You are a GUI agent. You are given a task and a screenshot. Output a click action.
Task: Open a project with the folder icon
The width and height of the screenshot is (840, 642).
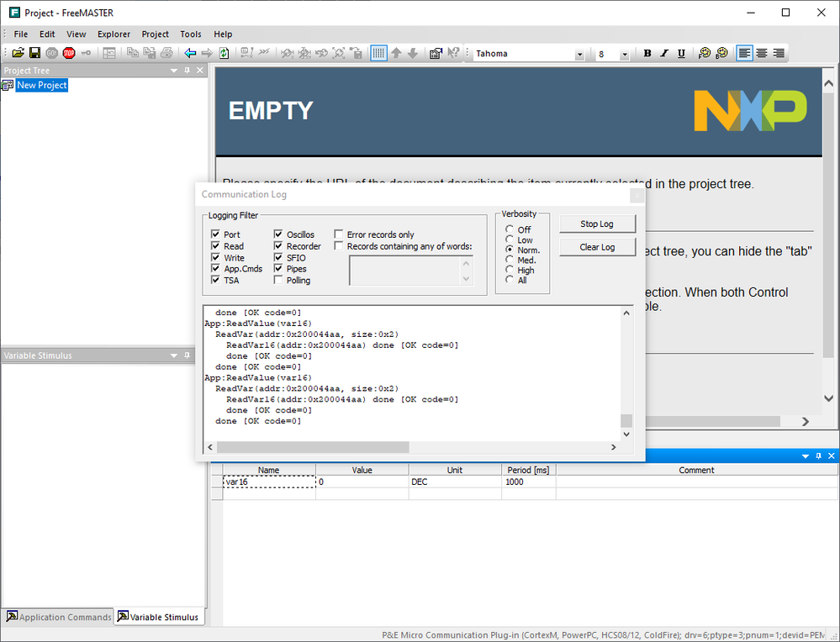coord(18,53)
